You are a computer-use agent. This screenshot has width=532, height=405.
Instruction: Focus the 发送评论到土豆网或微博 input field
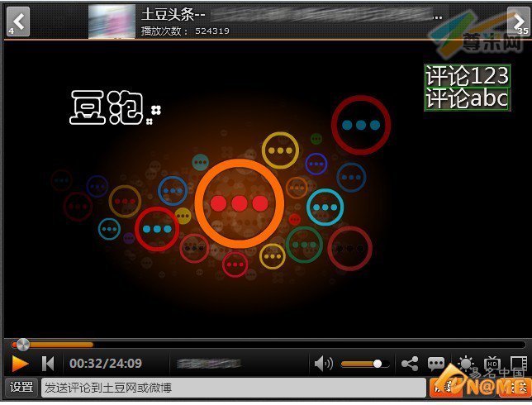(x=234, y=388)
